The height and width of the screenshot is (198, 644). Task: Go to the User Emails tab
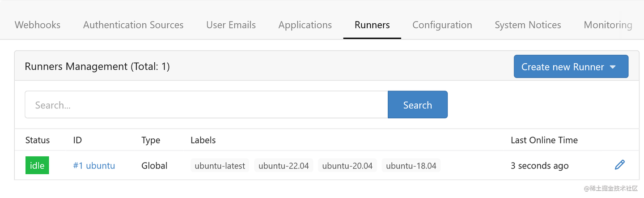(x=231, y=25)
